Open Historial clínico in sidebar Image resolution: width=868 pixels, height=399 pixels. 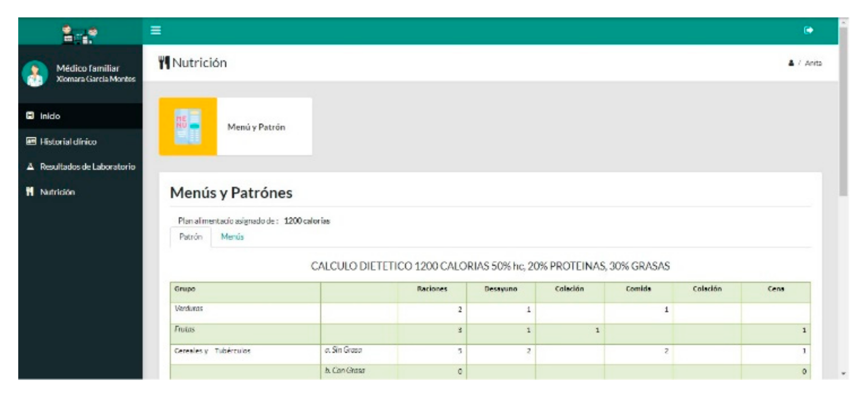click(68, 142)
